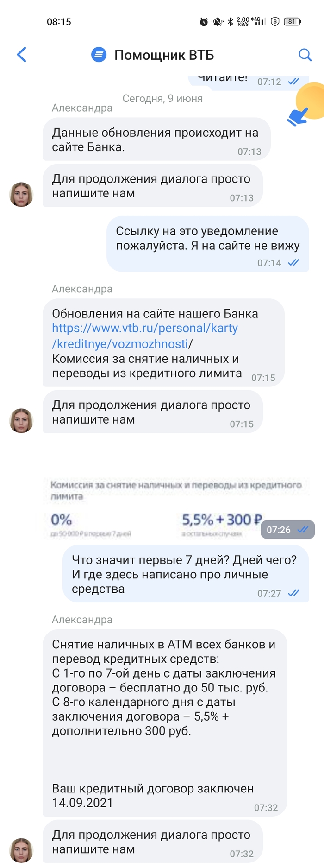Tap the battery indicator in status bar
Screen dimensions: 324x868
[x=292, y=22]
